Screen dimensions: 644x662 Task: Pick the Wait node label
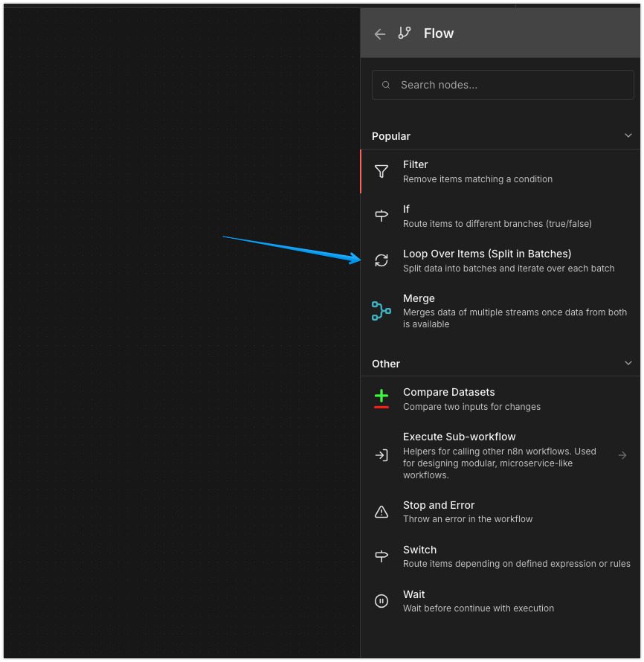414,594
